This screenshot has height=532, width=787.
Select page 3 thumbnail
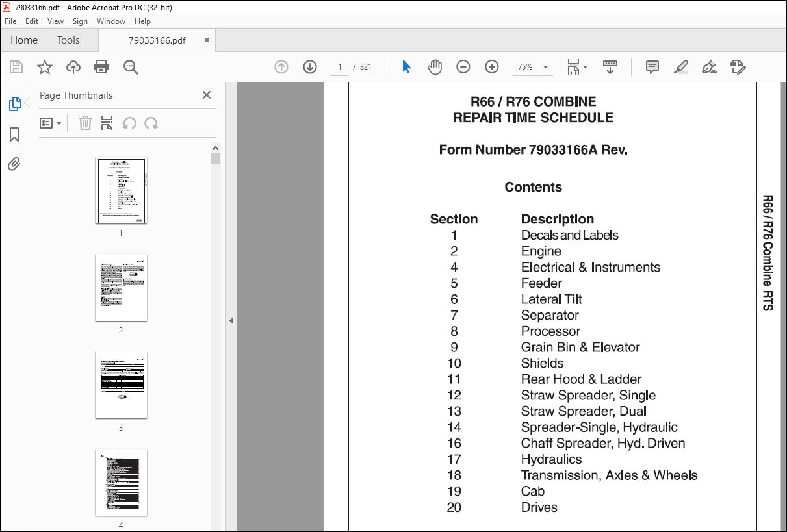click(121, 385)
